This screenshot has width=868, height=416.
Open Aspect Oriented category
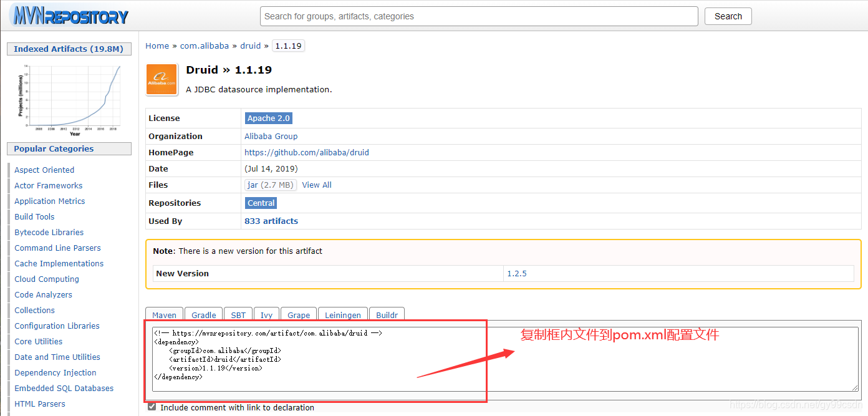44,170
